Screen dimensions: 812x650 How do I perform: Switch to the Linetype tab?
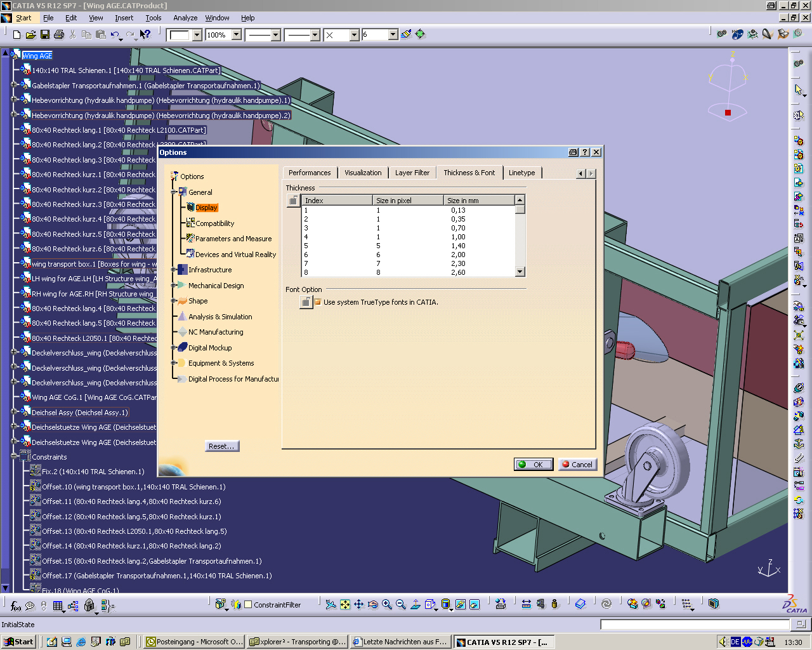pyautogui.click(x=521, y=173)
